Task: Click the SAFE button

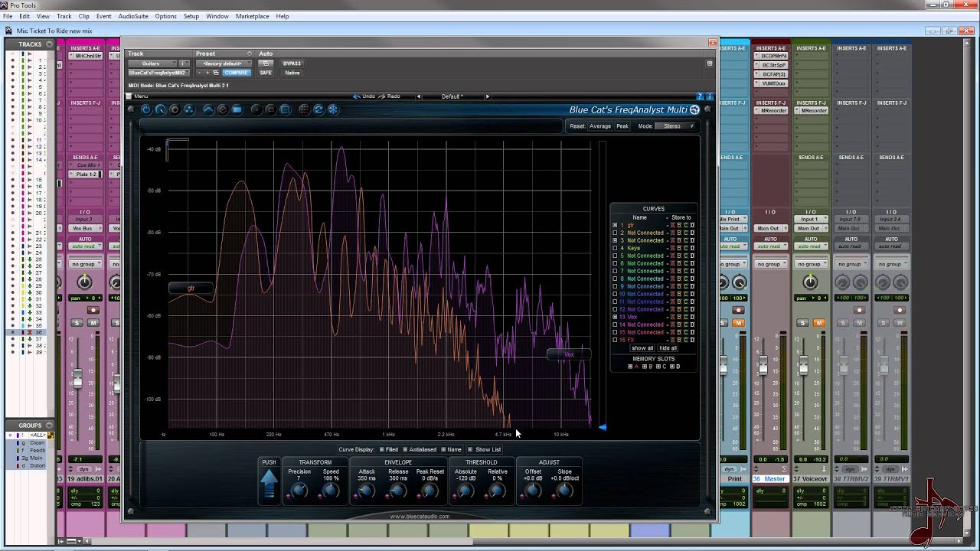Action: point(266,73)
